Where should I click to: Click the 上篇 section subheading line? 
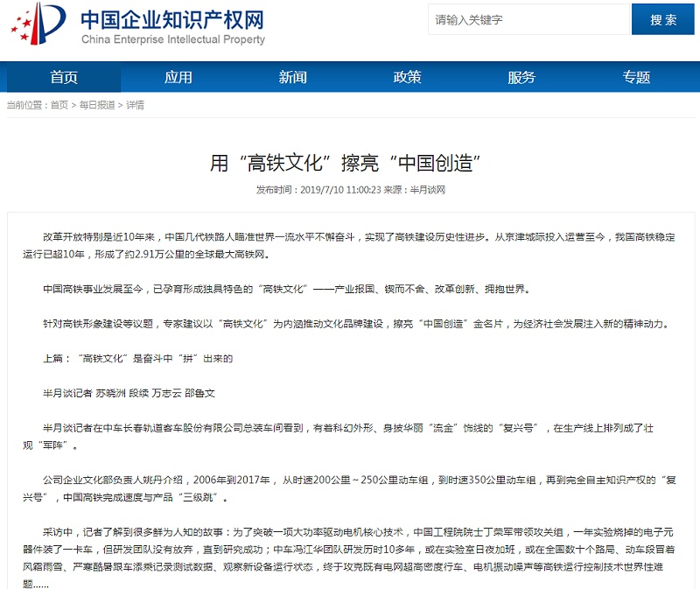point(137,359)
